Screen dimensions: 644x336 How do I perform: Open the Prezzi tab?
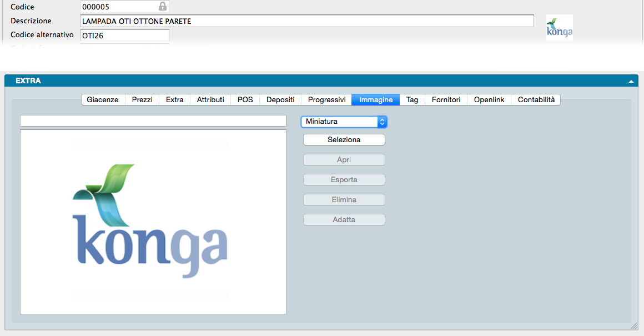(x=142, y=100)
